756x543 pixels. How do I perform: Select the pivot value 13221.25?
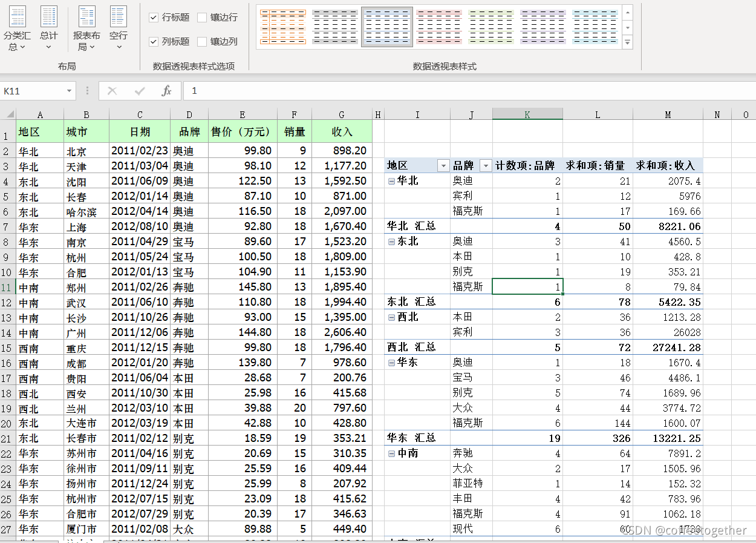[x=668, y=438]
